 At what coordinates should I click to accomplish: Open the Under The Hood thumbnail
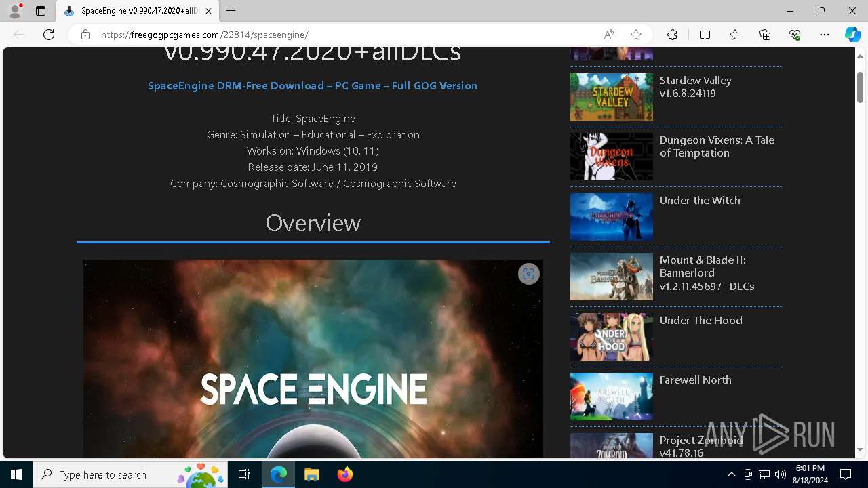(x=612, y=337)
